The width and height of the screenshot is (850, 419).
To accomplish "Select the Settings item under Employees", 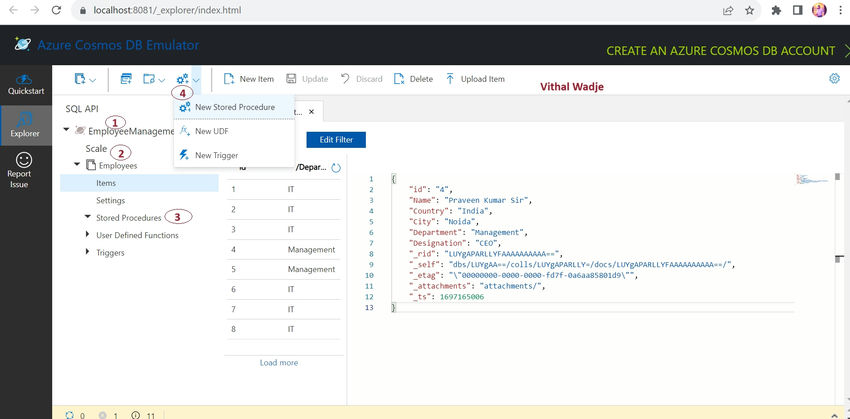I will [111, 201].
